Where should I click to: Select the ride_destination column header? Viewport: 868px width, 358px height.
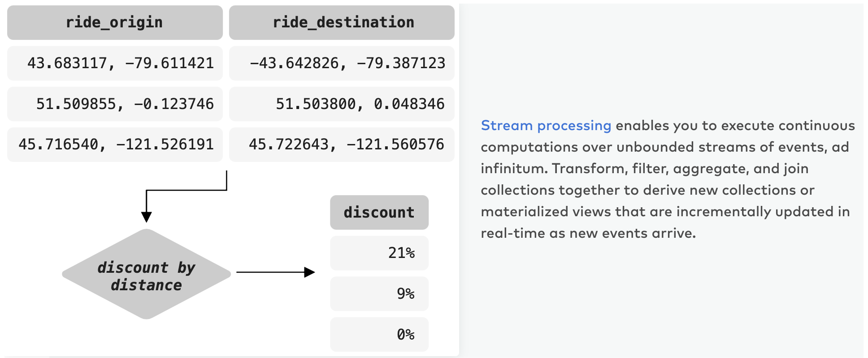[x=342, y=22]
